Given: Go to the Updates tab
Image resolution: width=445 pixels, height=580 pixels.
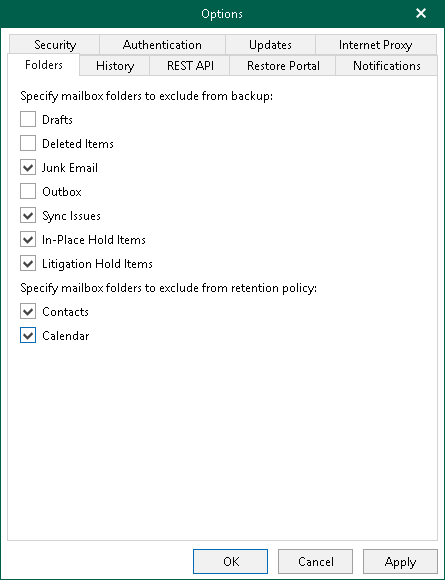Looking at the screenshot, I should tap(270, 45).
